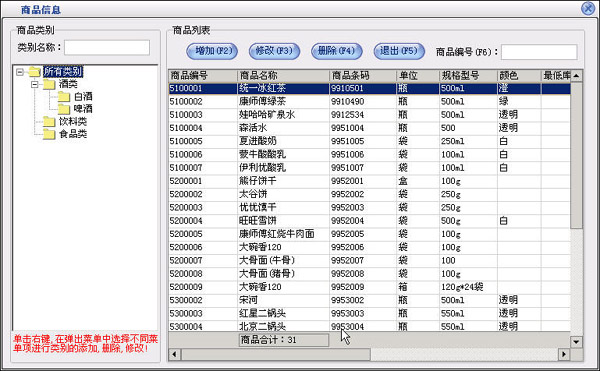Click the 啤酒 folder icon
600x371 pixels.
coord(64,109)
